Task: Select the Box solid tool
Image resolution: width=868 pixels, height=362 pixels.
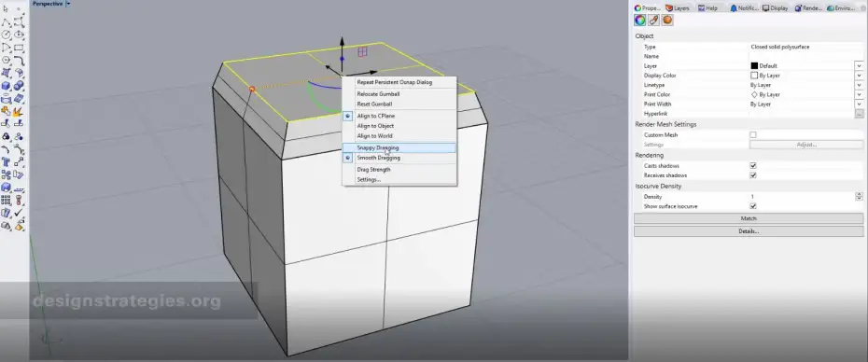Action: pos(7,86)
